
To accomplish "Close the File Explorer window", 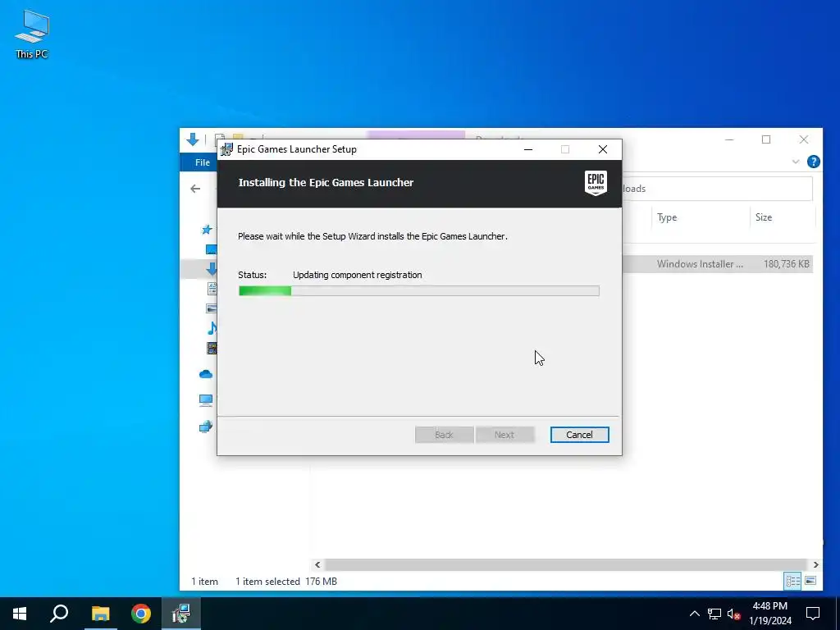I will point(804,139).
